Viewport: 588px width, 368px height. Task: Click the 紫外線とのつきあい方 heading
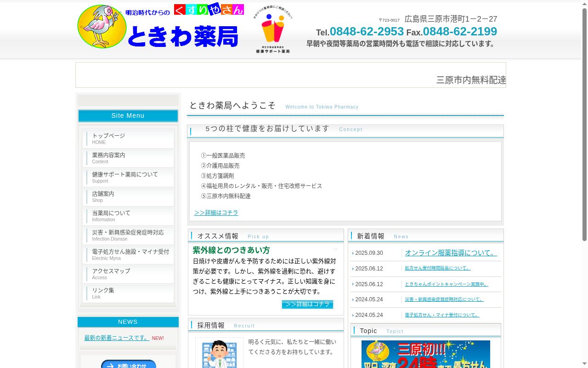[232, 250]
